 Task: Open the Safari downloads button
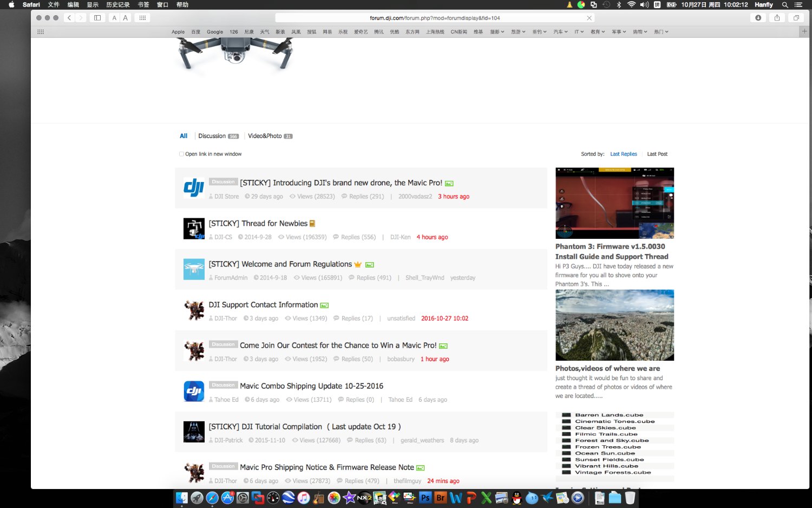click(x=758, y=18)
